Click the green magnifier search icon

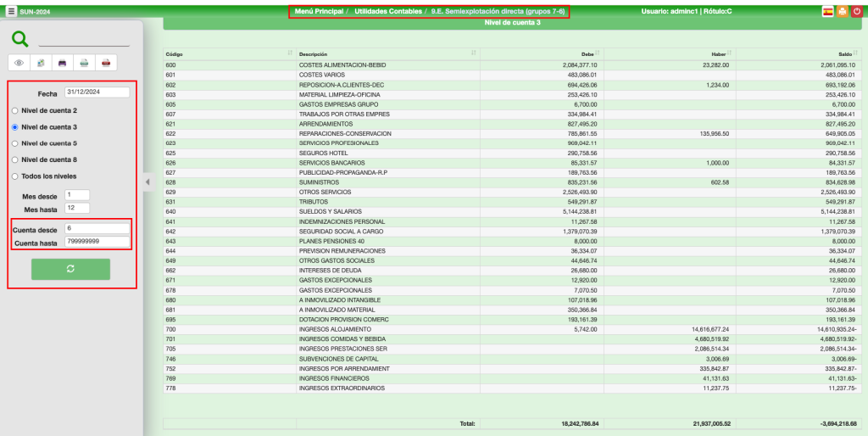coord(20,39)
